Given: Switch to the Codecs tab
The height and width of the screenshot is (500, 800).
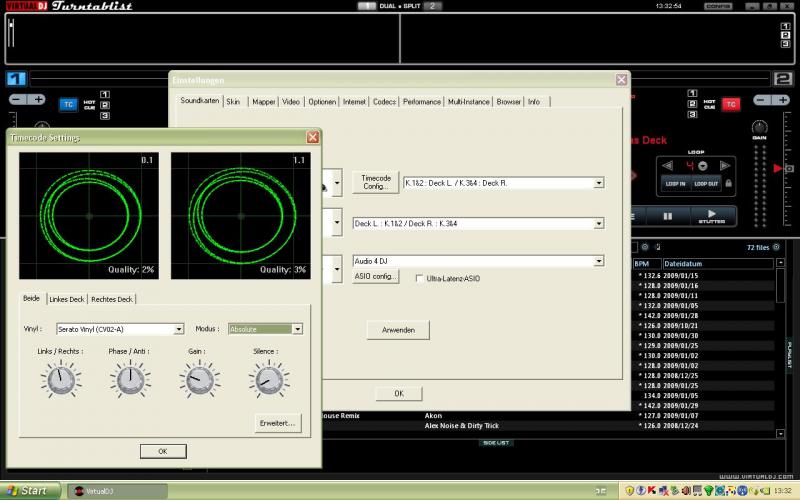Looking at the screenshot, I should point(384,102).
